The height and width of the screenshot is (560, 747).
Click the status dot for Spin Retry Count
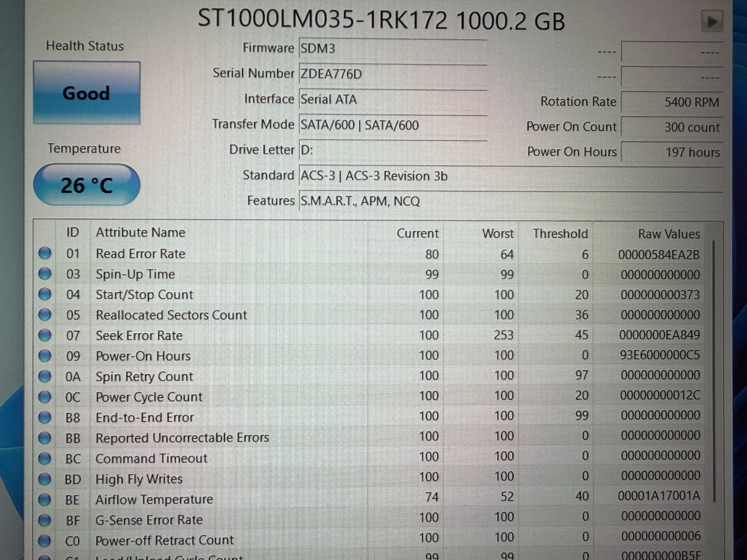tap(45, 377)
